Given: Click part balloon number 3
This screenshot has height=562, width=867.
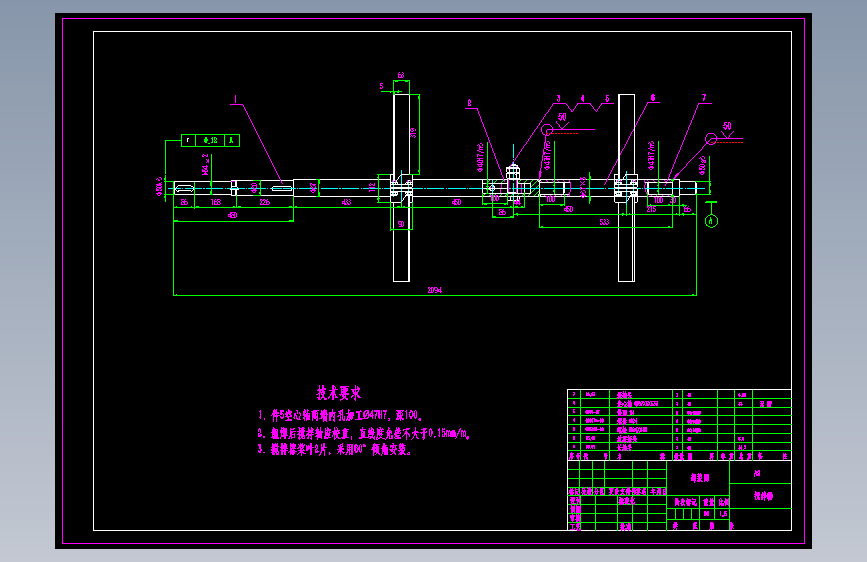Looking at the screenshot, I should point(558,98).
